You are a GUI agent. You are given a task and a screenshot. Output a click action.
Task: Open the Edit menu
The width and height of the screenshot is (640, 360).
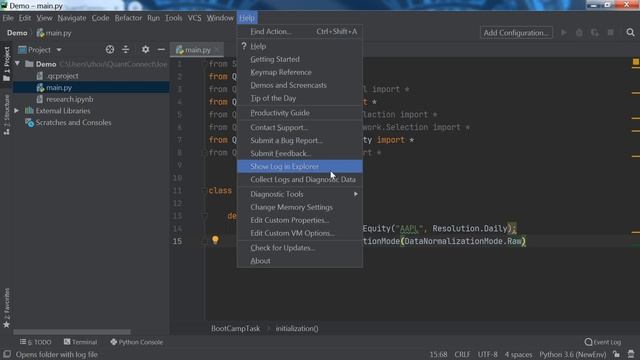[x=24, y=18]
